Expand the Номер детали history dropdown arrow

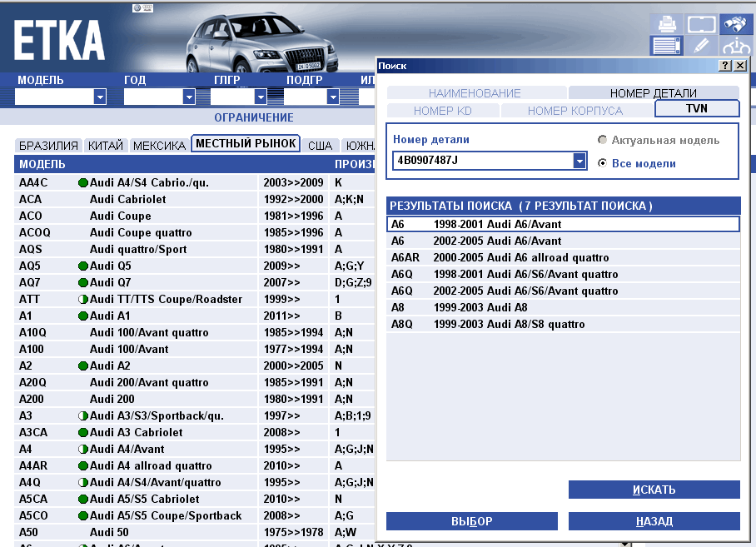(x=579, y=161)
